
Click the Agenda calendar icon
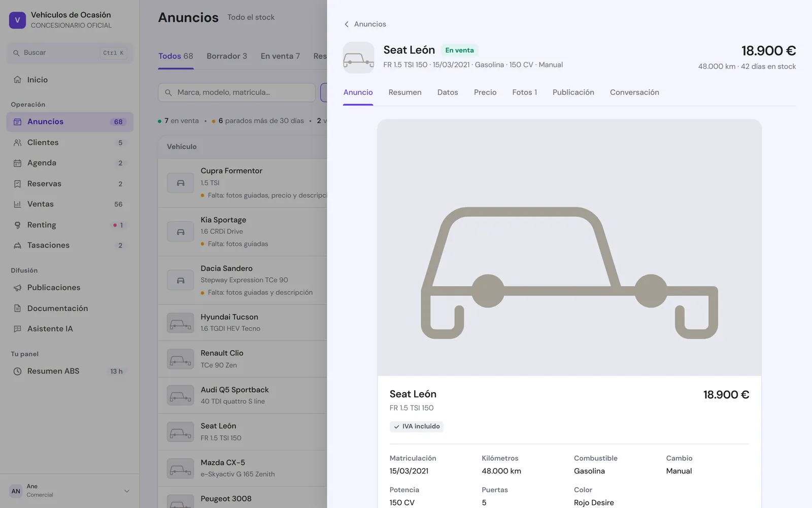tap(17, 163)
